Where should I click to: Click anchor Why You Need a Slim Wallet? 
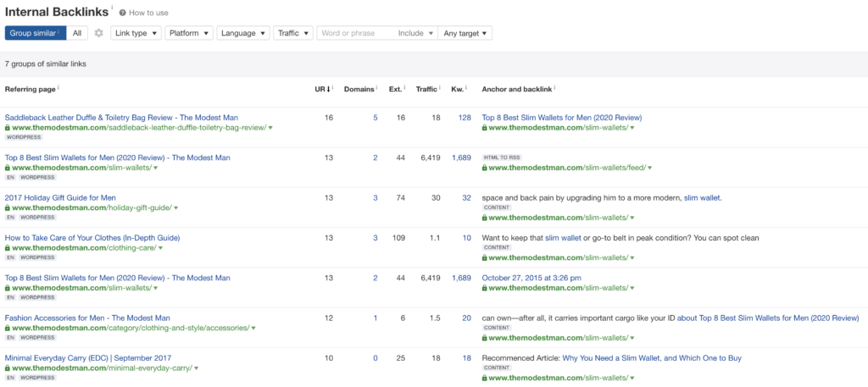coord(652,357)
